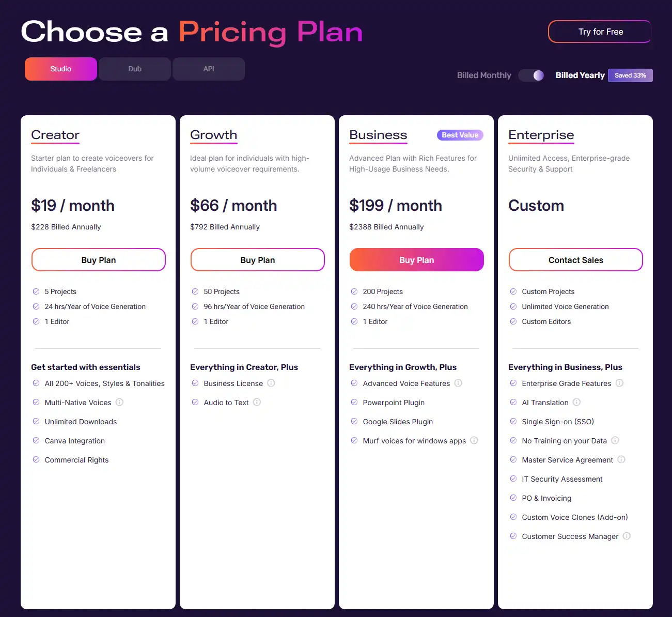Screen dimensions: 672x617
Task: Click the info icon next to Audio to Text
Action: tap(257, 402)
